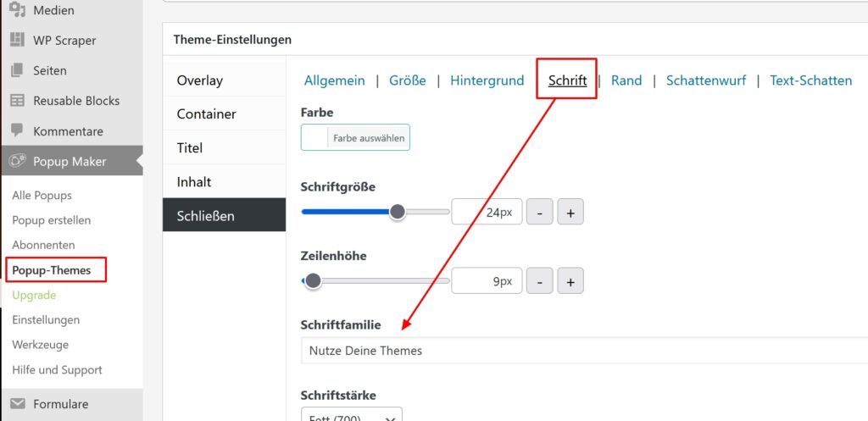Click the Medien sidebar icon

(x=17, y=10)
